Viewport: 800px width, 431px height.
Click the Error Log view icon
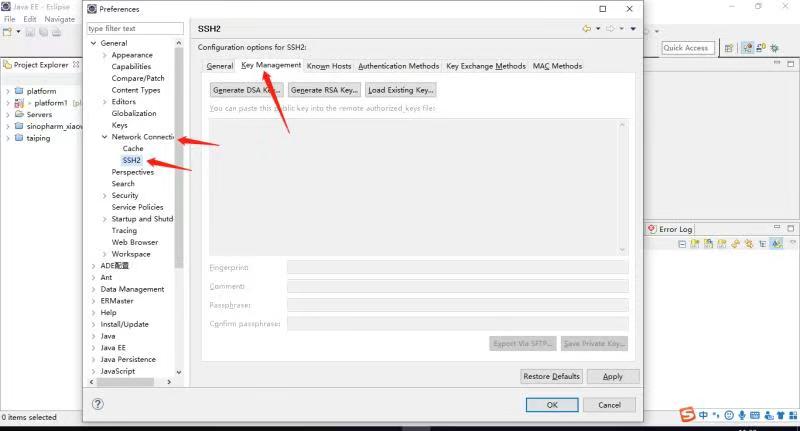point(652,229)
